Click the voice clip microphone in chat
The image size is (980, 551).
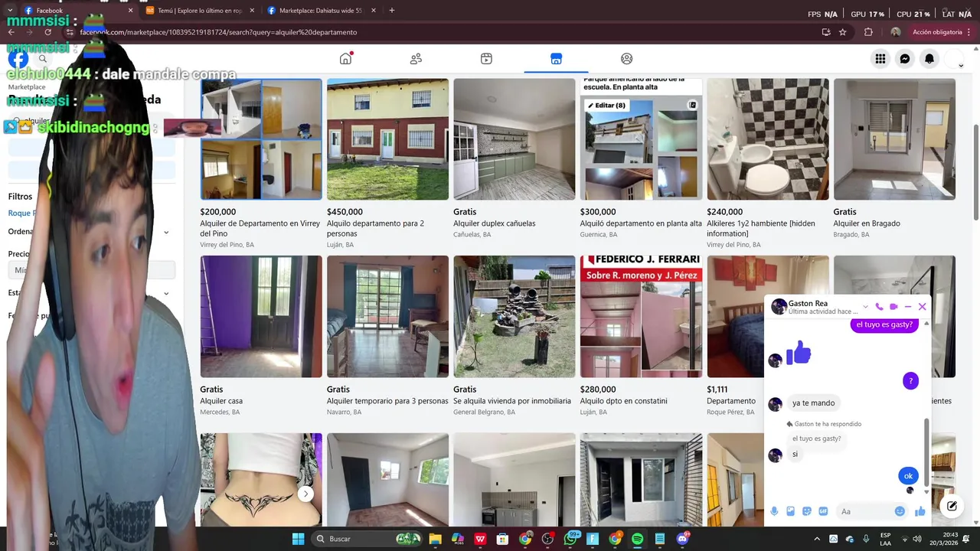[774, 511]
